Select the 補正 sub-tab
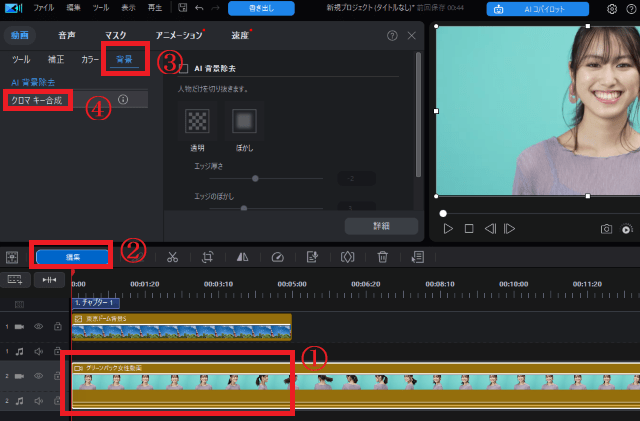This screenshot has width=640, height=421. (x=56, y=60)
